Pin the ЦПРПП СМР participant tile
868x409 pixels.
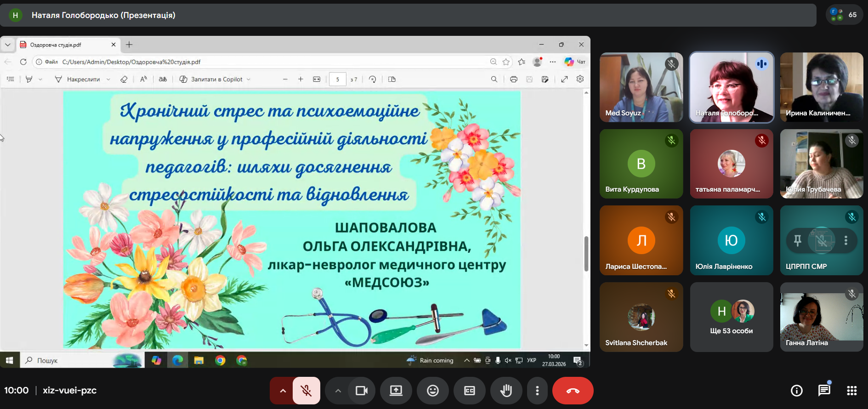click(x=798, y=240)
